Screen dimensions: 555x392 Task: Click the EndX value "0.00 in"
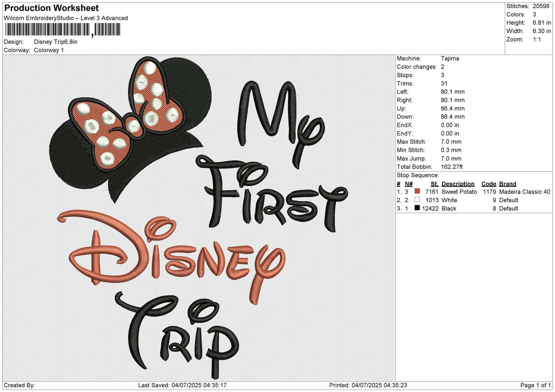pyautogui.click(x=450, y=125)
